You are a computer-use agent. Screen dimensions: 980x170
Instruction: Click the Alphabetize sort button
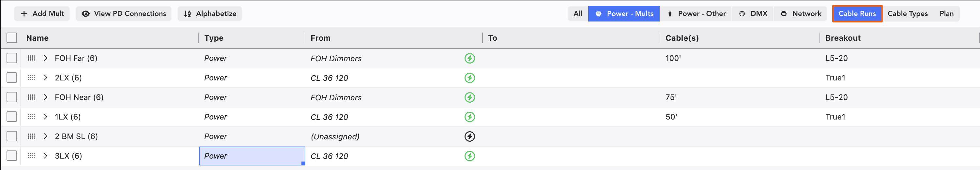(210, 14)
